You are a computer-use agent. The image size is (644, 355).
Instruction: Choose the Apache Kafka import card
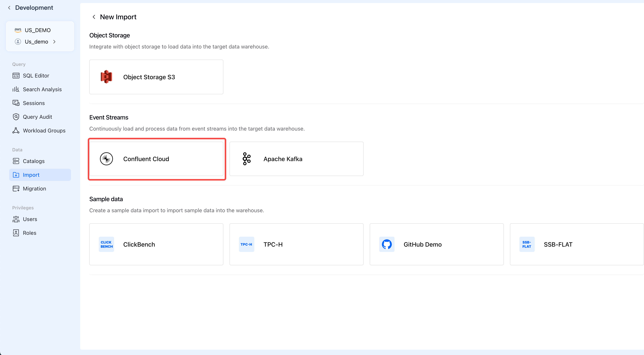coord(296,159)
